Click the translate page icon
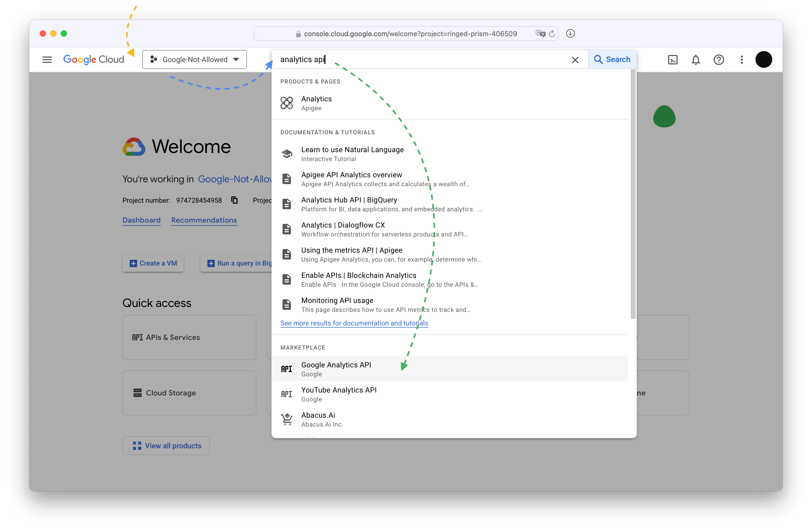Image resolution: width=812 pixels, height=530 pixels. pos(540,34)
